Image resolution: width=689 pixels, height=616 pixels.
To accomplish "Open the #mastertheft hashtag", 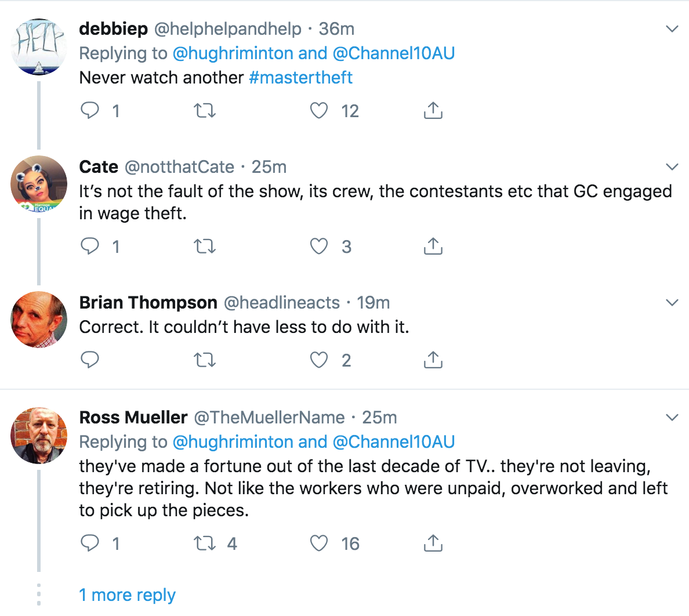I will [x=300, y=78].
